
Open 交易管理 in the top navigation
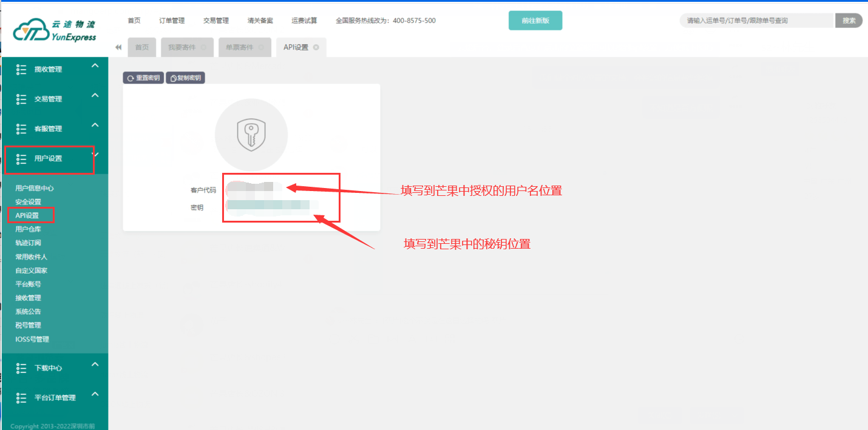[x=216, y=21]
